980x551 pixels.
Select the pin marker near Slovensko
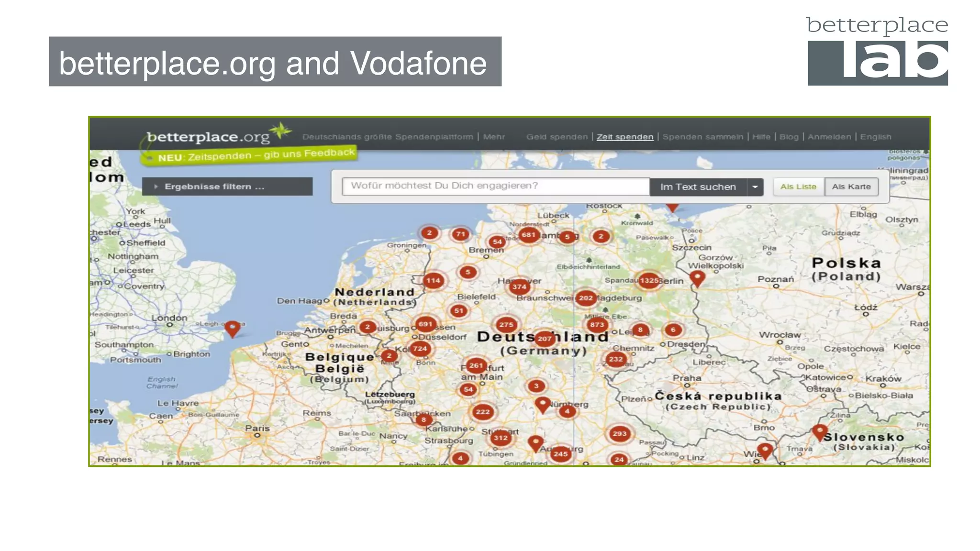(820, 432)
